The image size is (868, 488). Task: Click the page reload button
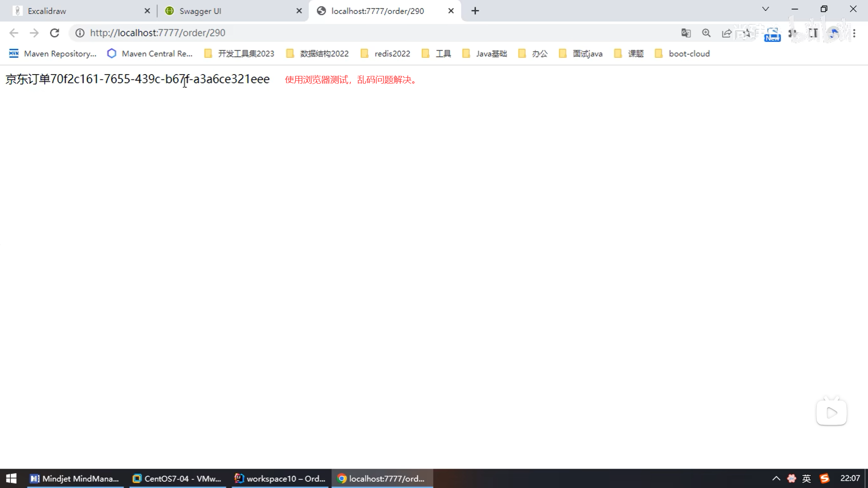coord(55,33)
